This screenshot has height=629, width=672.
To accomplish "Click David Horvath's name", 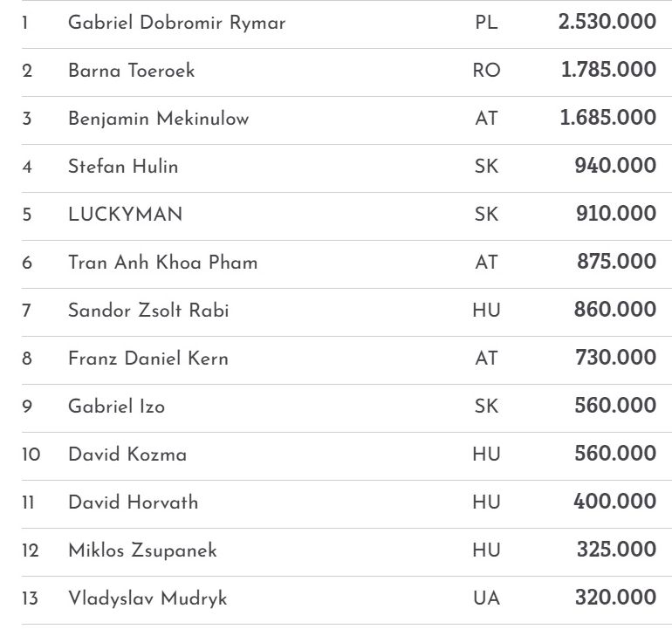I will (133, 503).
